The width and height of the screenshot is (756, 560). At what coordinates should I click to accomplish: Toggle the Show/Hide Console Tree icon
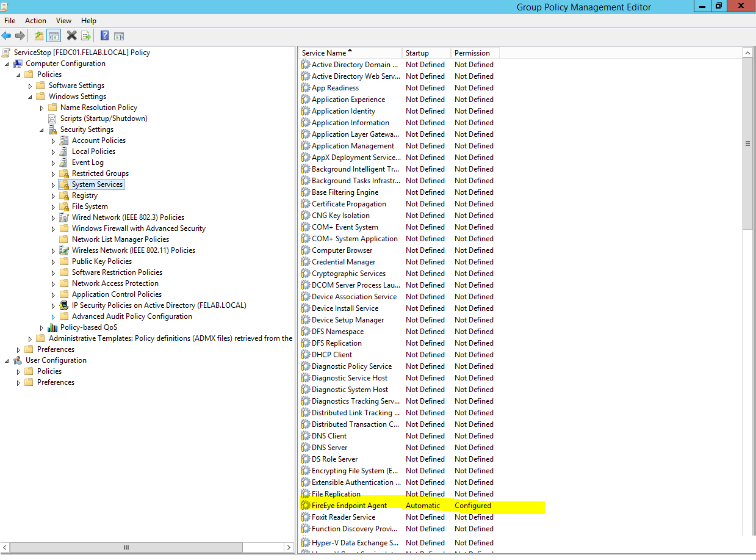54,36
